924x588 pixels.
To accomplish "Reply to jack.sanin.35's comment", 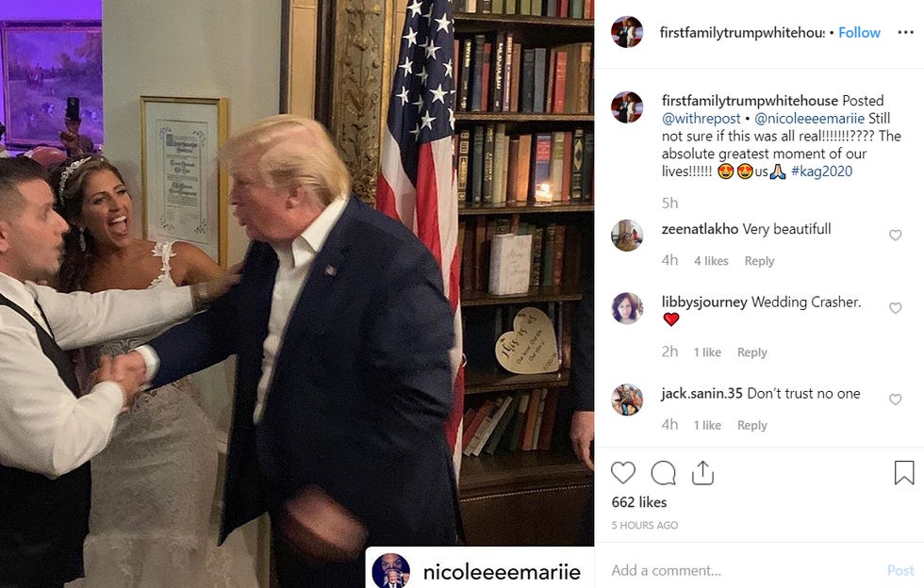I will click(x=752, y=425).
